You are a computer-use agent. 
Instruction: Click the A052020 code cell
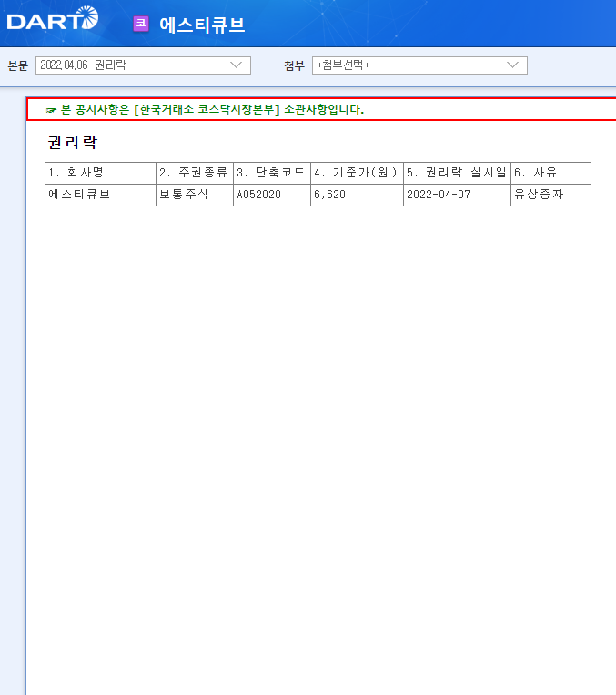pyautogui.click(x=272, y=195)
